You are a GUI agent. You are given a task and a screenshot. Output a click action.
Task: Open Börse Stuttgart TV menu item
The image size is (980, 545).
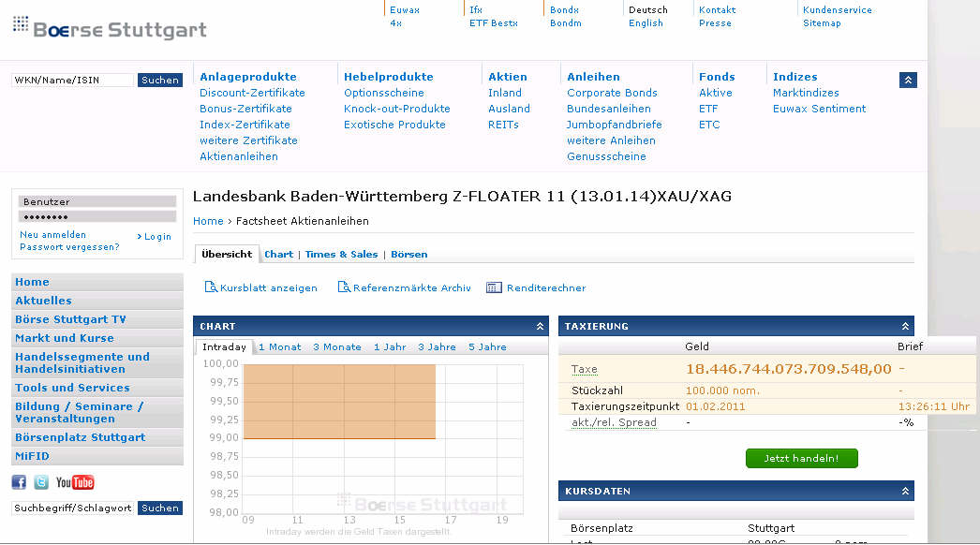pyautogui.click(x=97, y=319)
